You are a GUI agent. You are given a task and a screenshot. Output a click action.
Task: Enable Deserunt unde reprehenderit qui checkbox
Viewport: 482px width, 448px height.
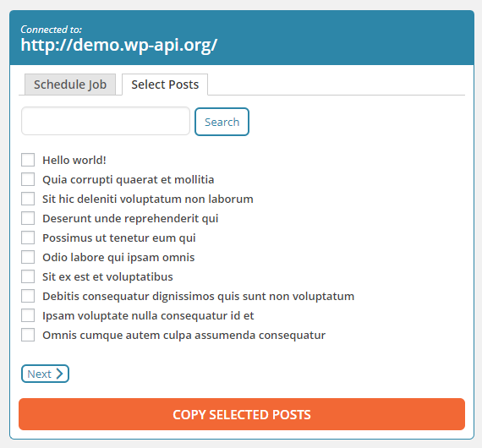pos(28,218)
